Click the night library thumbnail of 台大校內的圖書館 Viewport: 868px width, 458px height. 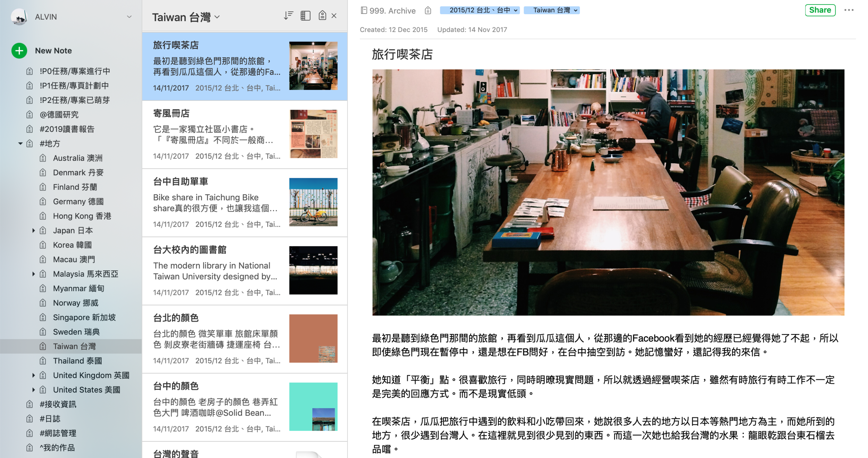point(313,270)
